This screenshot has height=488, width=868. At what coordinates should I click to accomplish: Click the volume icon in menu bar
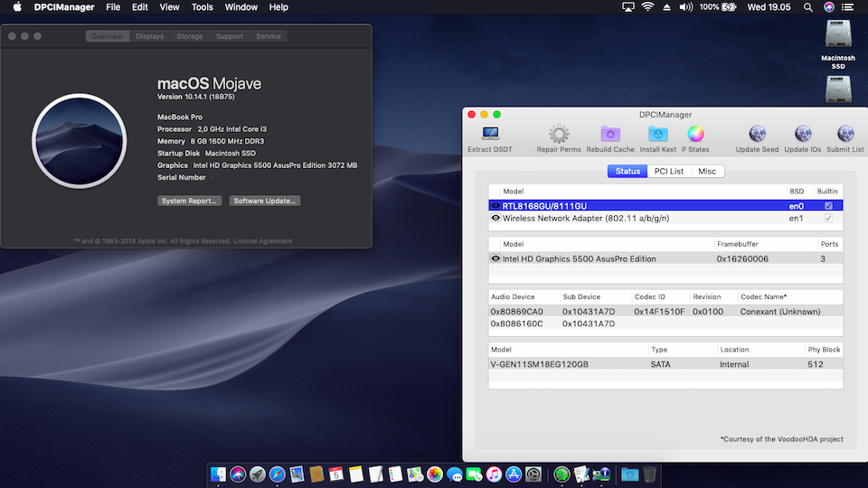(686, 7)
